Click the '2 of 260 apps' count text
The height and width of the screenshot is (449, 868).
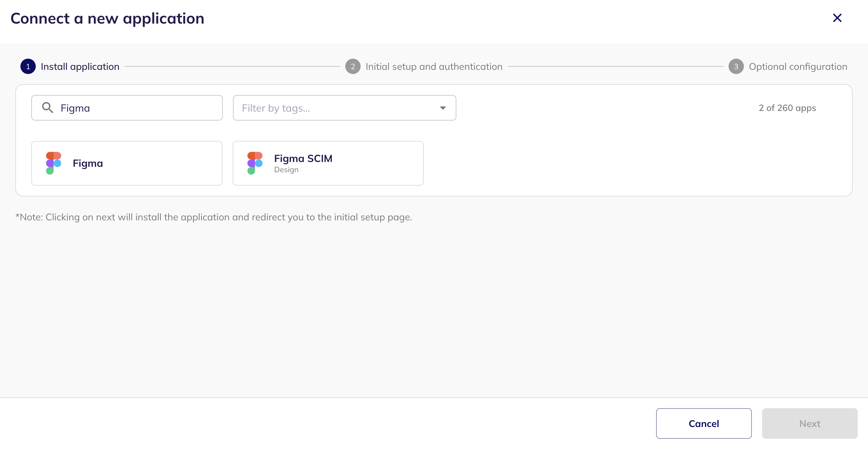[787, 108]
